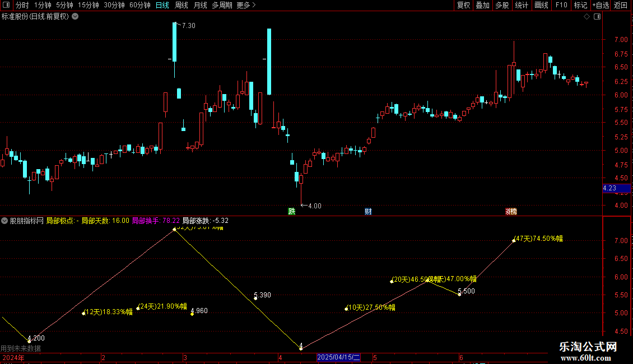Viewport: 633px width, 364px height.
Task: Click the 局部涨跌: -5.32 readout
Action: (206, 221)
